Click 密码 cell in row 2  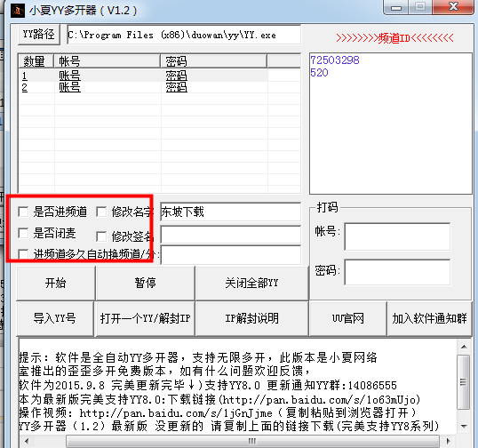[x=176, y=87]
